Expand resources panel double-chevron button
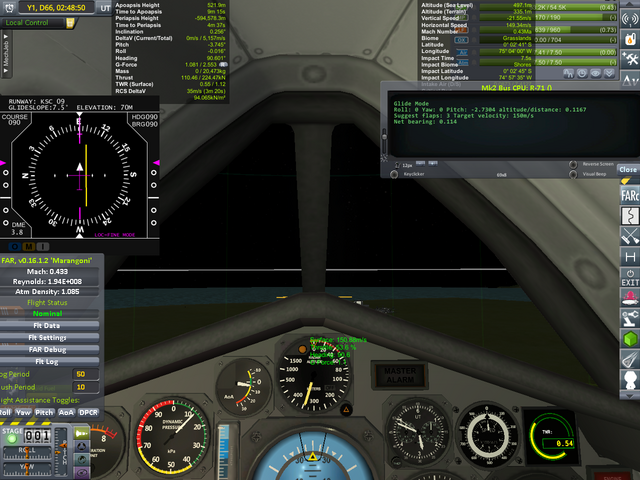Screen dimensions: 640x480 607,73
